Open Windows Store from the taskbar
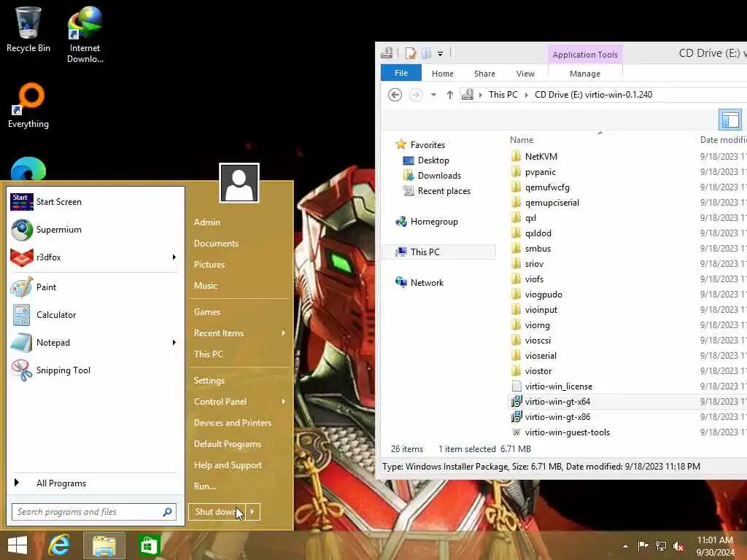Image resolution: width=747 pixels, height=560 pixels. (x=149, y=545)
